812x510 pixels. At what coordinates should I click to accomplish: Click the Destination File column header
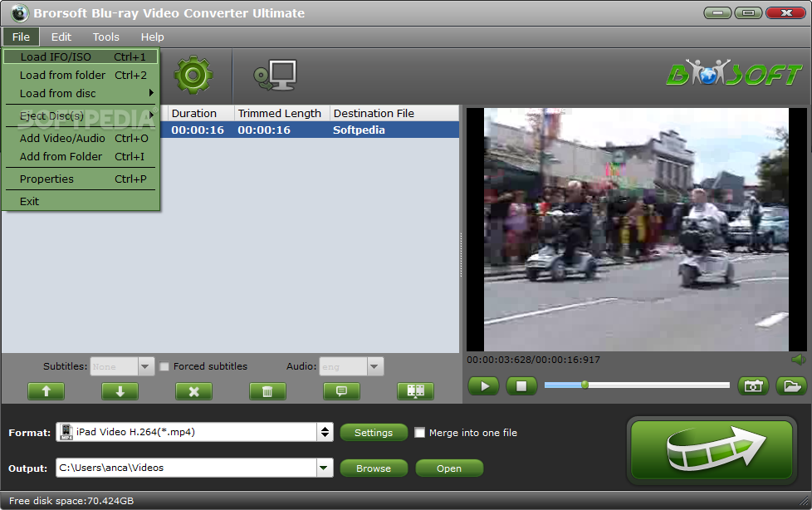tap(394, 113)
